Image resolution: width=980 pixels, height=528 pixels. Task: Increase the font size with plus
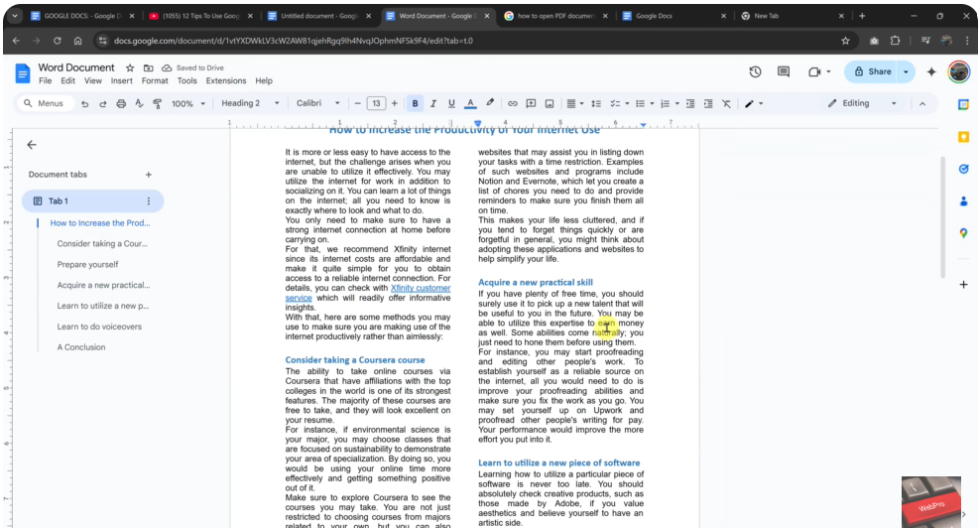point(394,104)
